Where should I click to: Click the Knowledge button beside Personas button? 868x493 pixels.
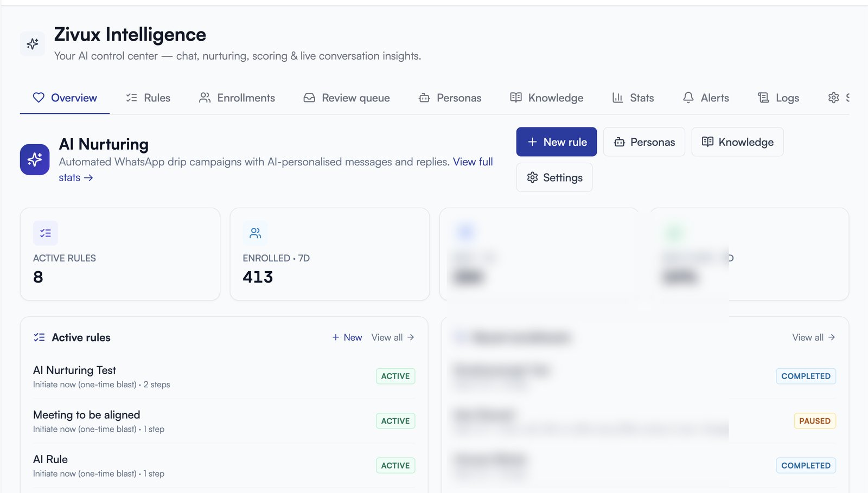click(x=738, y=142)
